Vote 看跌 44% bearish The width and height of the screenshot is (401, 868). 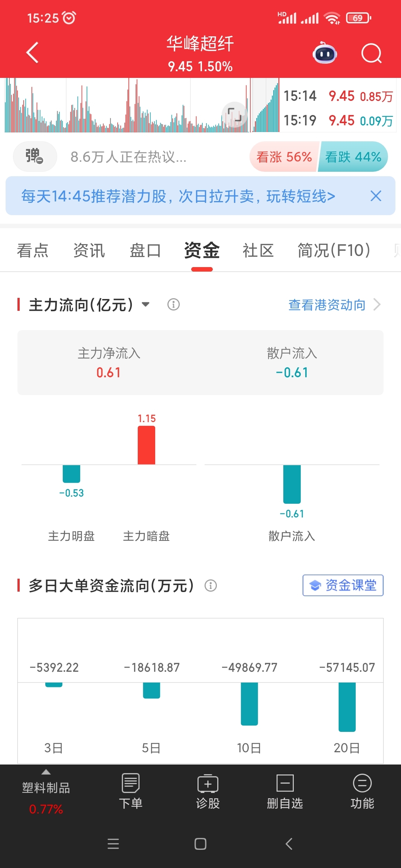[353, 157]
